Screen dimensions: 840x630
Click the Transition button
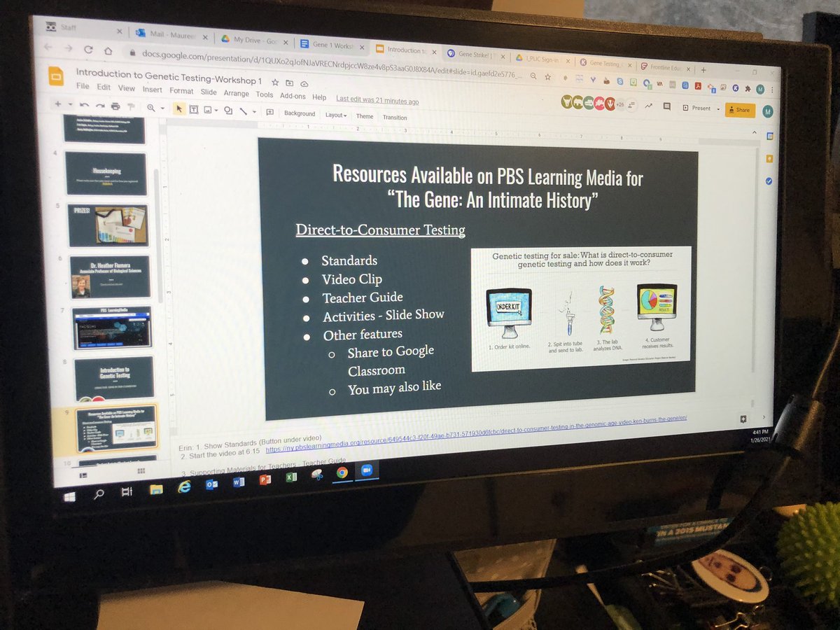[x=395, y=118]
